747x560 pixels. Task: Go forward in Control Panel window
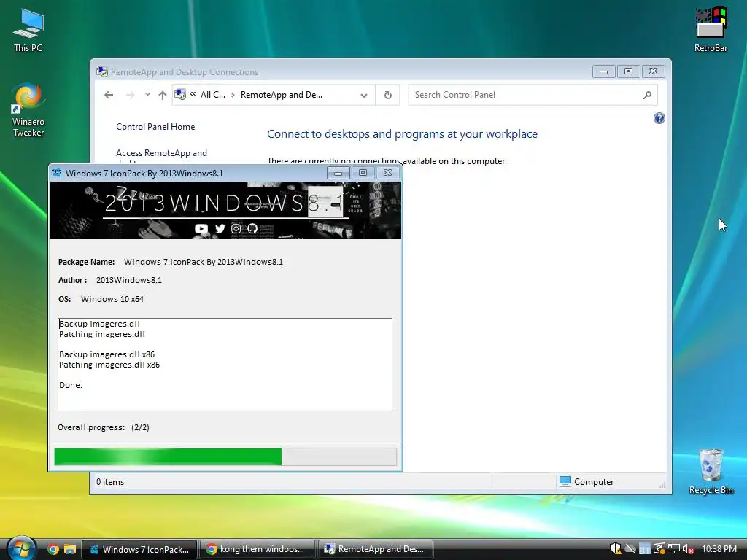tap(130, 95)
